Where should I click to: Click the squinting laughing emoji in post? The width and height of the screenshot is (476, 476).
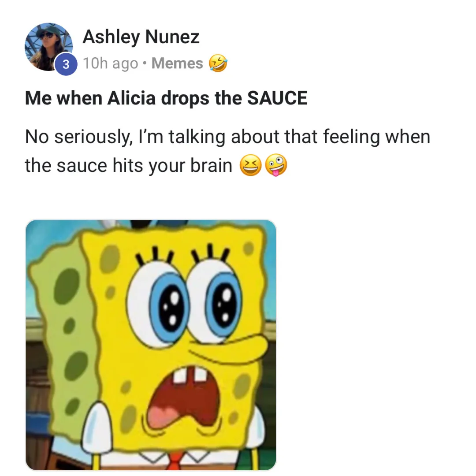(x=250, y=165)
